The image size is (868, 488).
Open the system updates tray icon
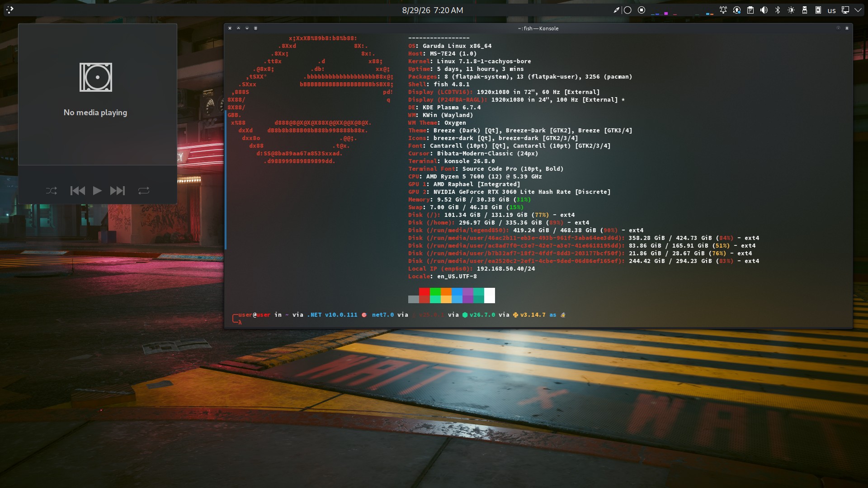click(737, 10)
